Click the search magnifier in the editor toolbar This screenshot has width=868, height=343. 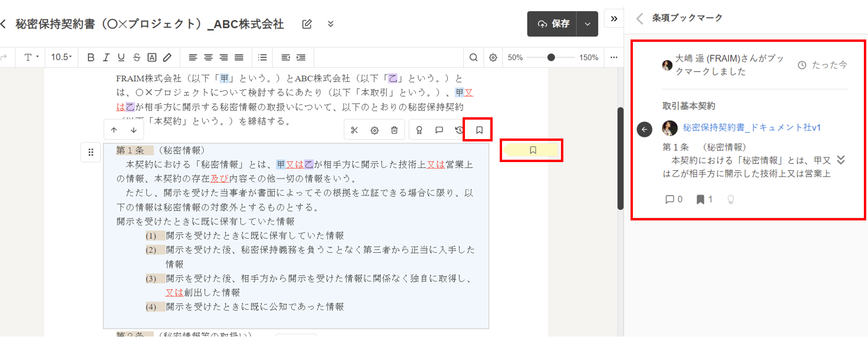point(474,57)
